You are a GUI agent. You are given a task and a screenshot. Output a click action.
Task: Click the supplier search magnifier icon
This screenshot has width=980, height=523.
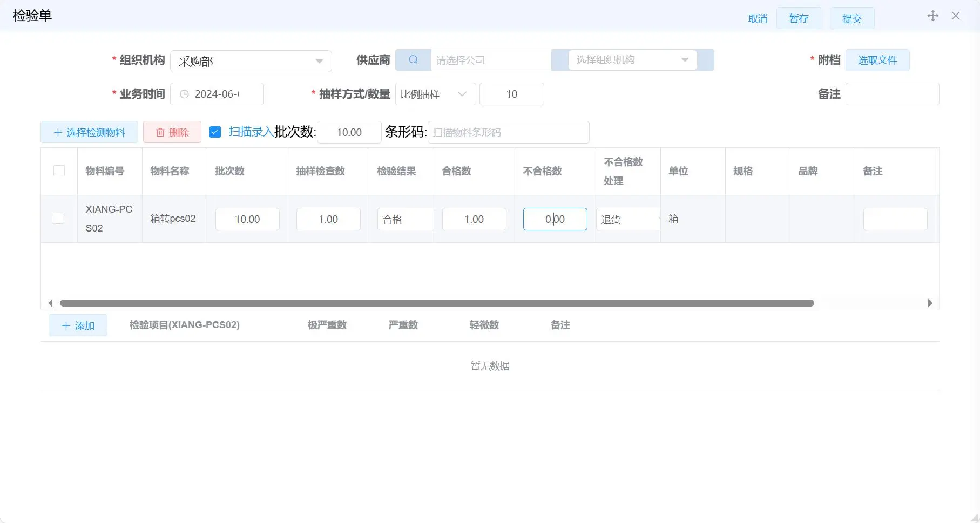point(413,59)
